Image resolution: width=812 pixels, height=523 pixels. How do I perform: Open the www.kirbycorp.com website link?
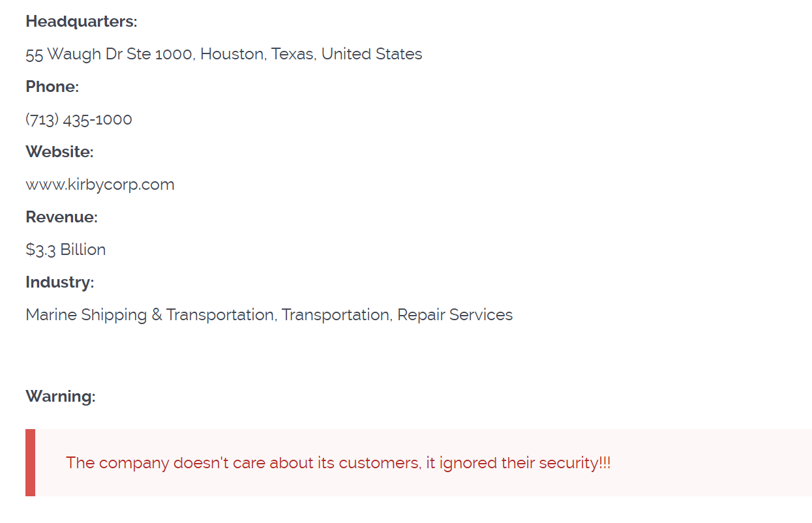click(x=100, y=185)
